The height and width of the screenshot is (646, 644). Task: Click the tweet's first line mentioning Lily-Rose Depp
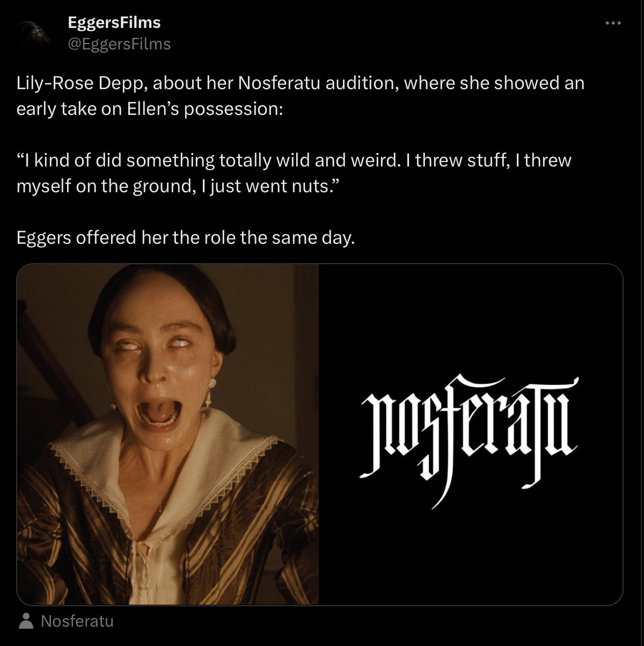click(x=301, y=84)
